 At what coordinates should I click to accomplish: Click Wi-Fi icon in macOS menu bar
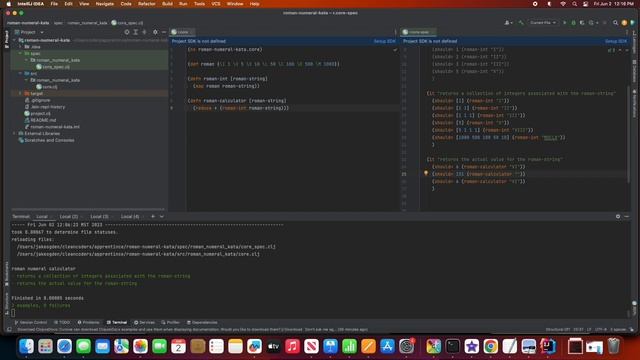point(563,4)
